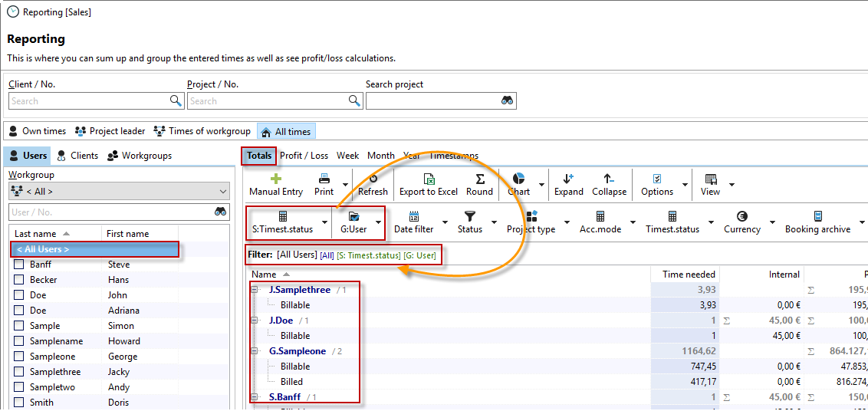
Task: Open the G:User grouping dropdown arrow
Action: (379, 222)
